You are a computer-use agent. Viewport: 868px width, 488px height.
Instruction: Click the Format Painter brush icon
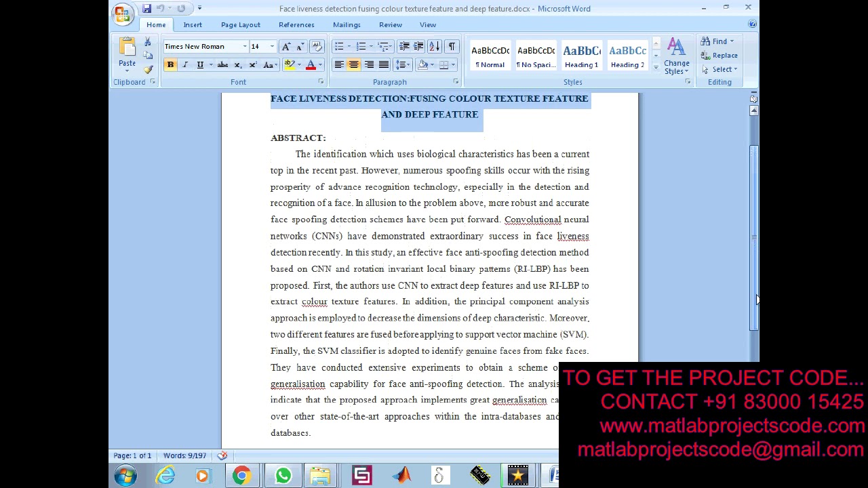click(148, 69)
